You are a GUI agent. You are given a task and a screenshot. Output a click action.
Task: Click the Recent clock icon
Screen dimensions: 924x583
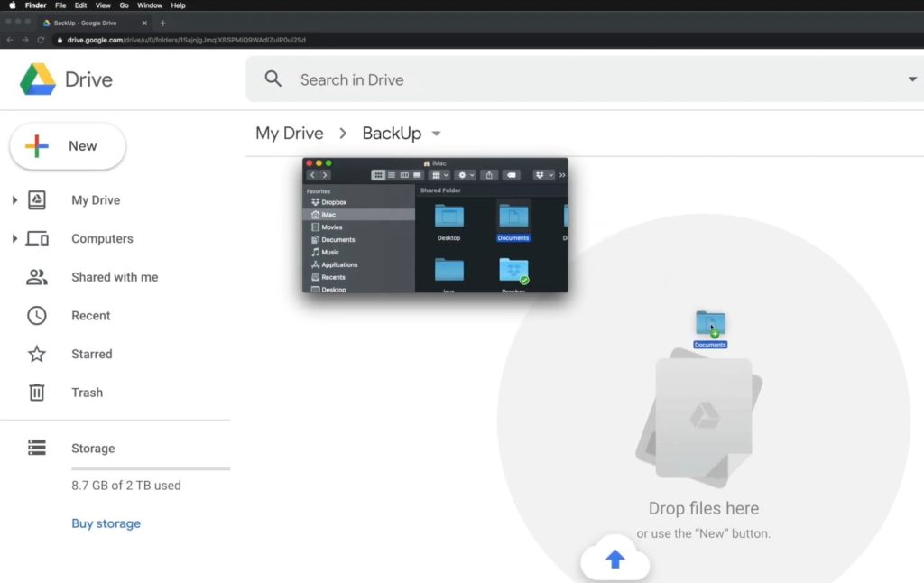tap(36, 315)
